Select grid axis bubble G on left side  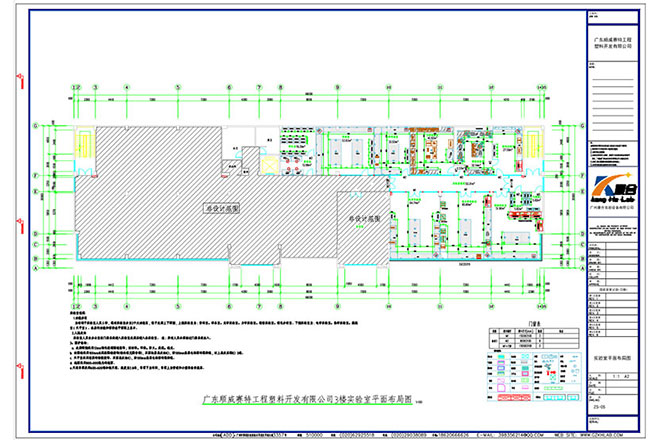click(37, 126)
